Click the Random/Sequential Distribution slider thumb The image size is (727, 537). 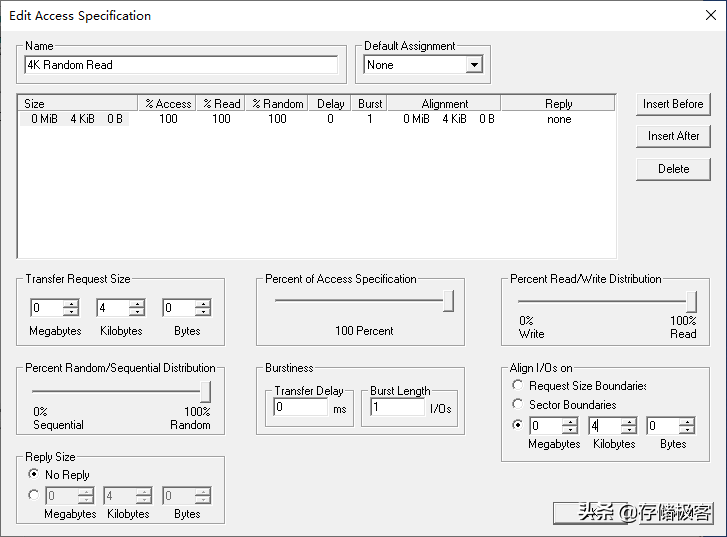point(205,392)
